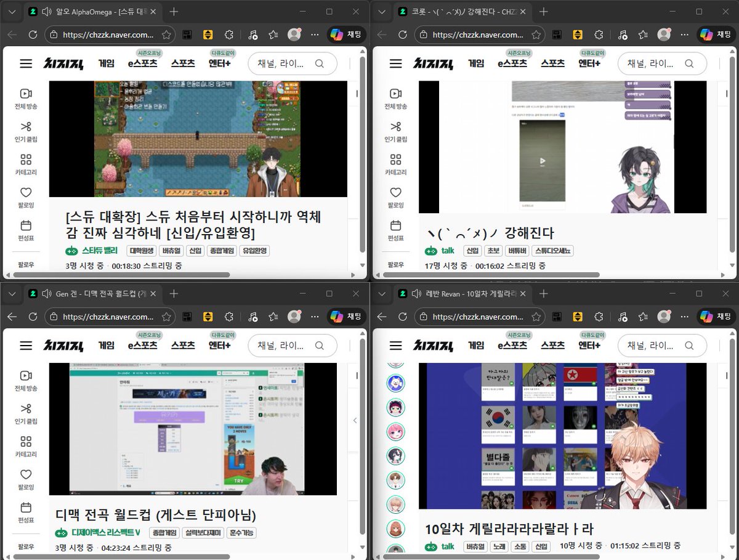This screenshot has height=560, width=739.
Task: Open the tab search chevron in AlphaOmega window
Action: (x=12, y=12)
